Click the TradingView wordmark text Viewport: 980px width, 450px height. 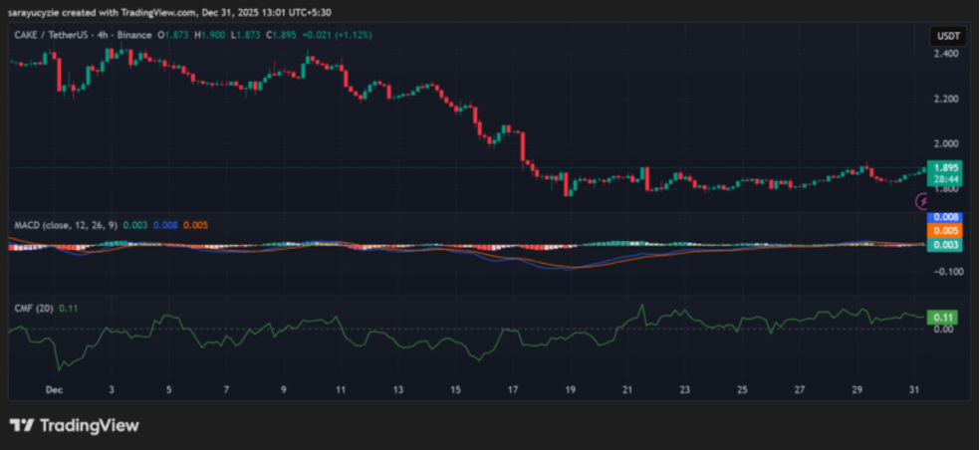point(89,426)
